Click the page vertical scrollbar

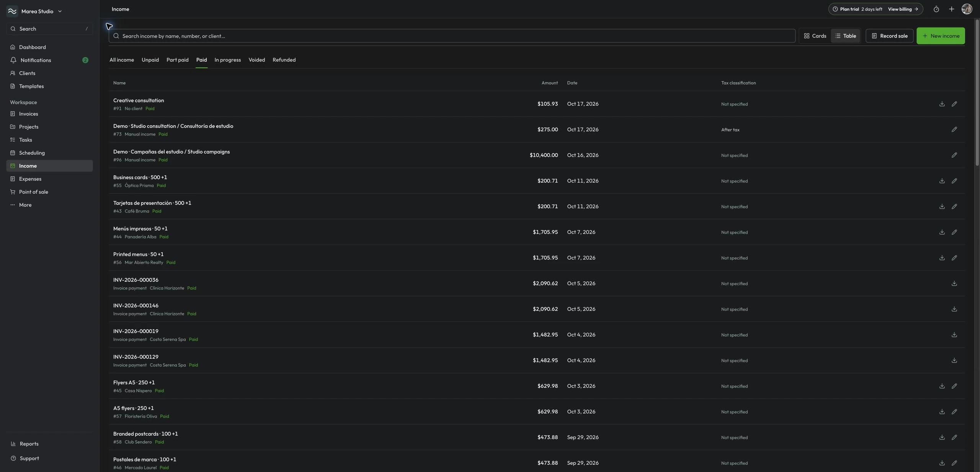coord(977,92)
